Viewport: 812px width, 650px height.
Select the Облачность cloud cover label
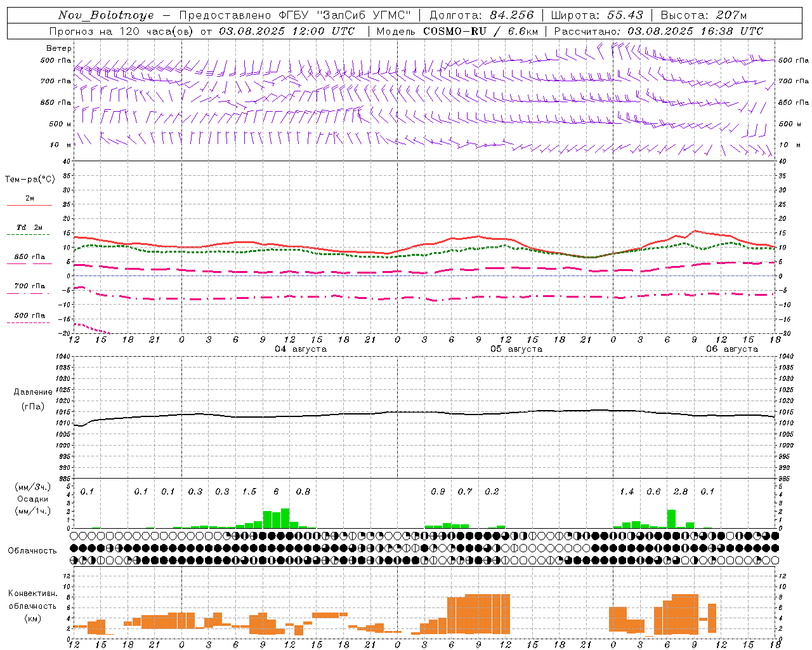click(32, 551)
